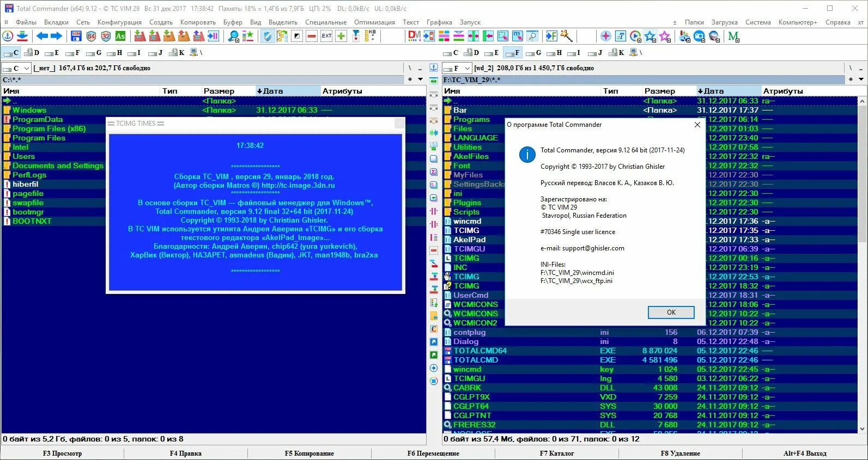
Task: Click the funnel filter toolbar icon
Action: coord(356,36)
